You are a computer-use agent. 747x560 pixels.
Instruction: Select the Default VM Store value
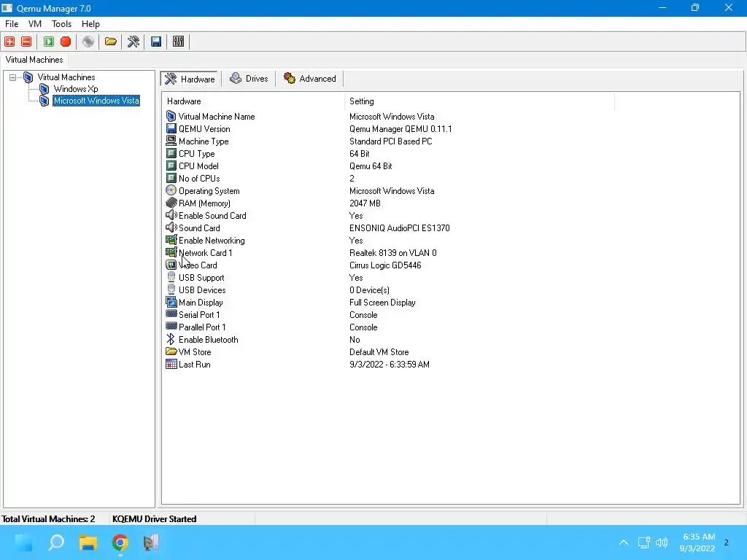(379, 352)
